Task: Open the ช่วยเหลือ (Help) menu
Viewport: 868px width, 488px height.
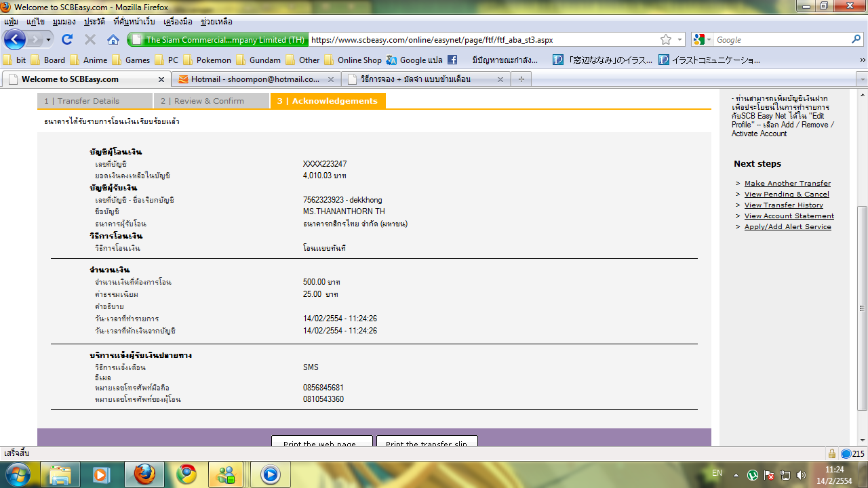Action: point(216,22)
